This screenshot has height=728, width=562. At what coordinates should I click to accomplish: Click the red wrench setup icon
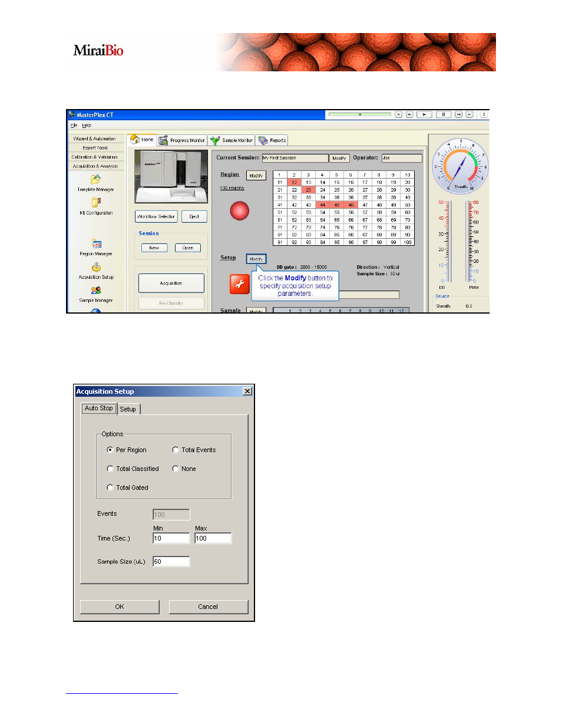click(x=240, y=284)
